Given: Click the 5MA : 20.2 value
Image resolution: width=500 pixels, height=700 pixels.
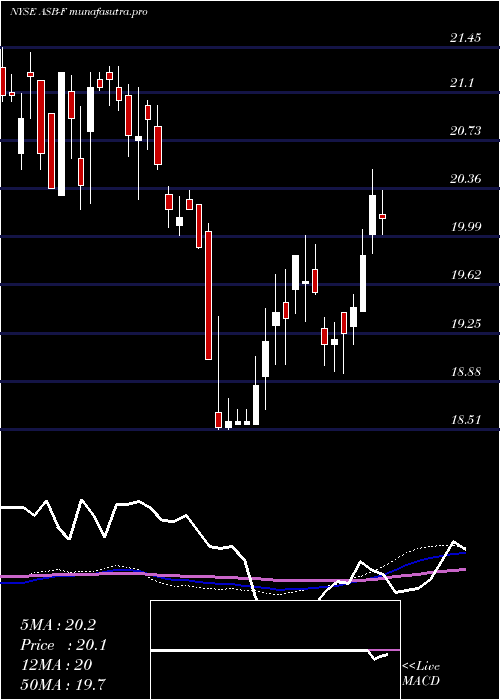Looking at the screenshot, I should [x=58, y=625].
